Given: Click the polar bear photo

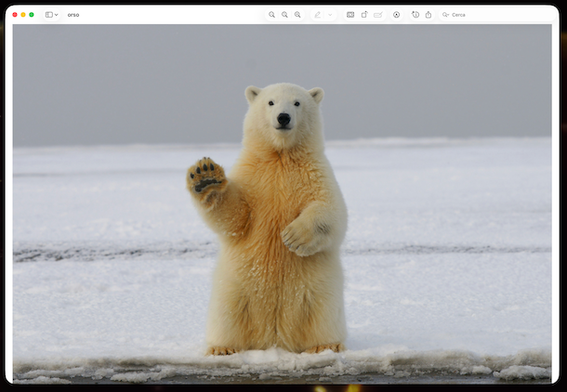Looking at the screenshot, I should pos(282,203).
